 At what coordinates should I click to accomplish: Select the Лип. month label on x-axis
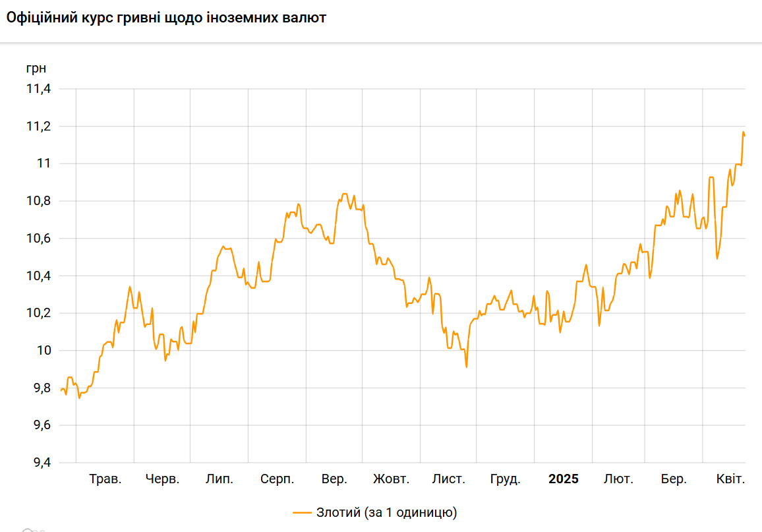[220, 479]
